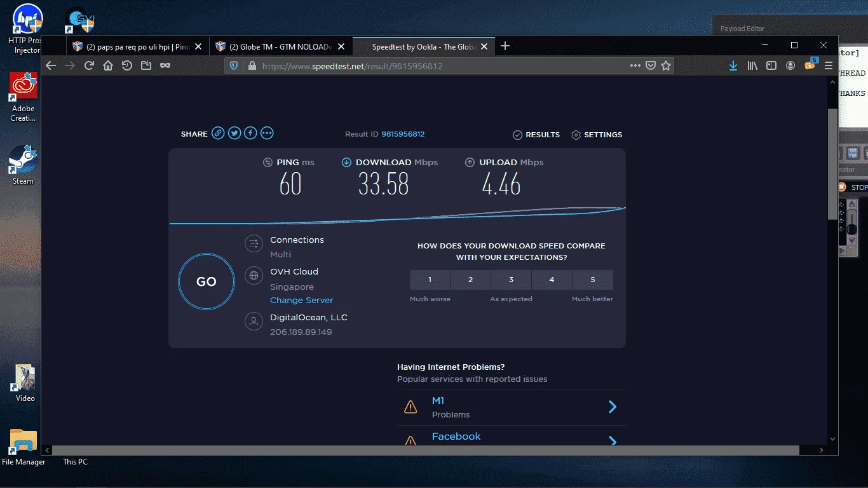This screenshot has height=488, width=868.
Task: Click the browser vertical scrollbar
Action: pos(832,164)
